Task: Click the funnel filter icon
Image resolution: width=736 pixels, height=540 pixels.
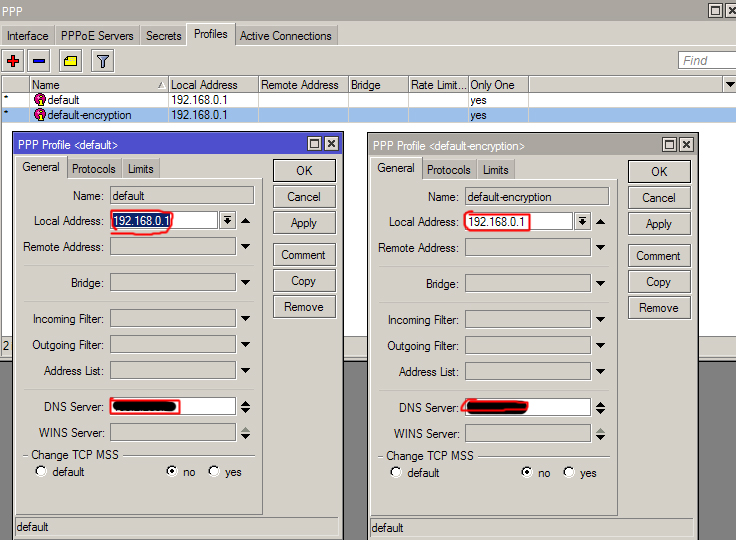Action: point(102,61)
